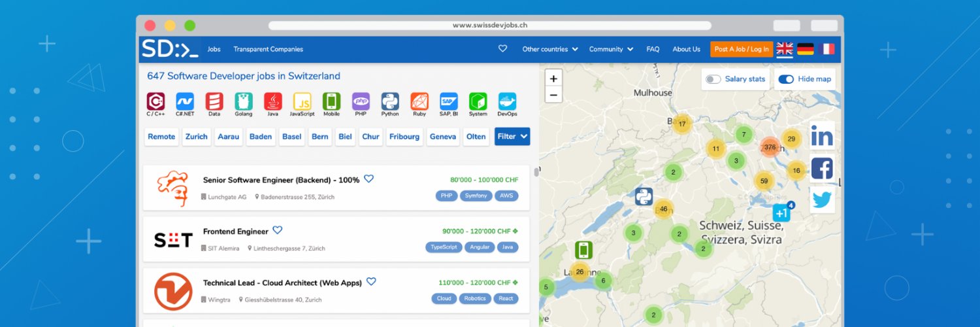Favorite the Frontend Engineer job
This screenshot has height=327, width=980.
(278, 230)
